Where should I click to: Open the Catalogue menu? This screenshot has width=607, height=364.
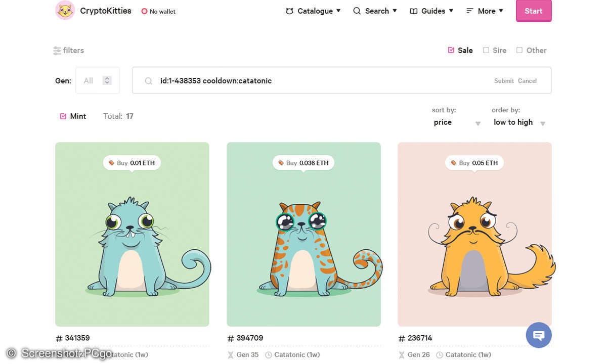pyautogui.click(x=313, y=11)
